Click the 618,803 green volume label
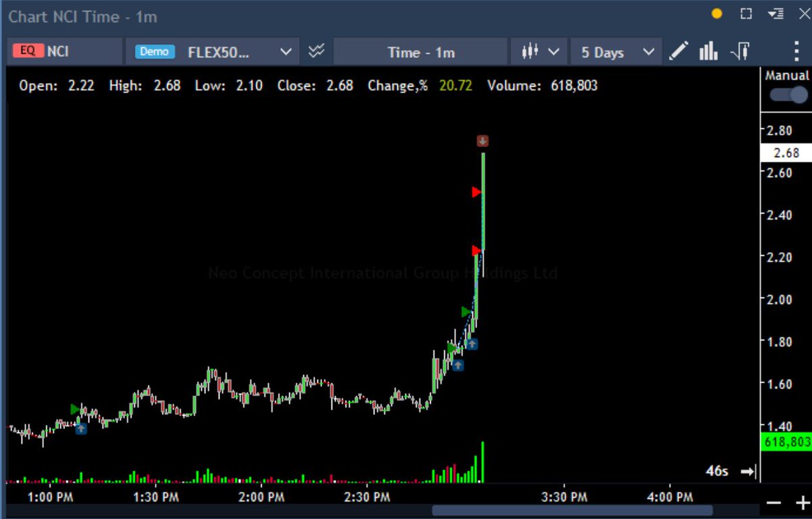 pyautogui.click(x=786, y=442)
